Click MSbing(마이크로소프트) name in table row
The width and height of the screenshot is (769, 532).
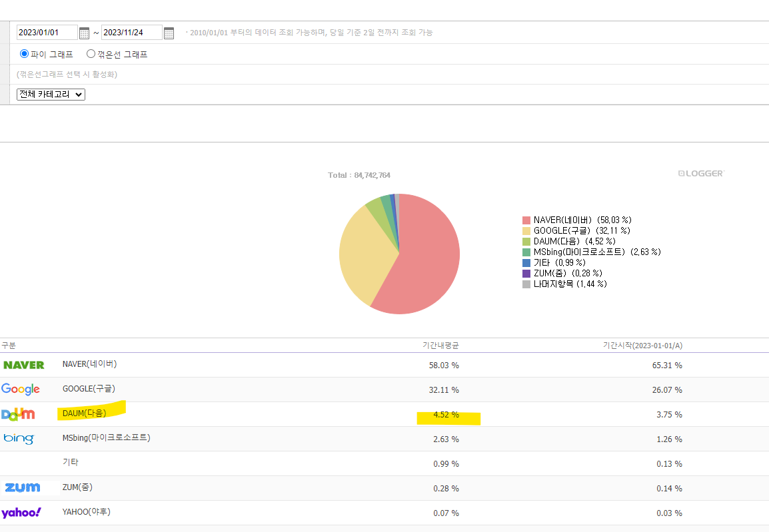tap(107, 437)
